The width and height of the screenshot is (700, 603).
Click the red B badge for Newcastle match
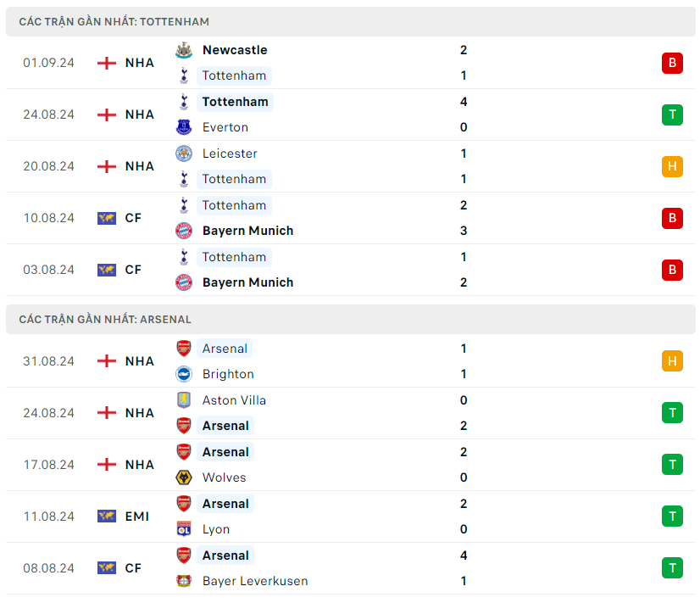[672, 63]
